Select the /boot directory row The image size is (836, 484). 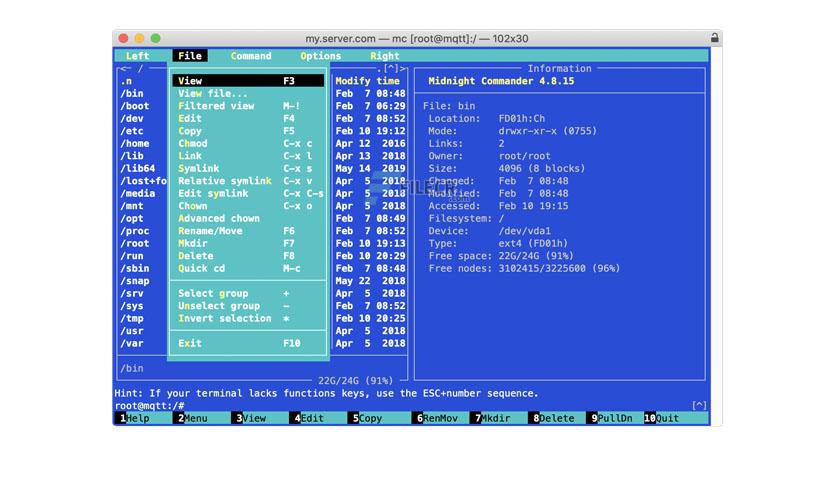pyautogui.click(x=134, y=106)
